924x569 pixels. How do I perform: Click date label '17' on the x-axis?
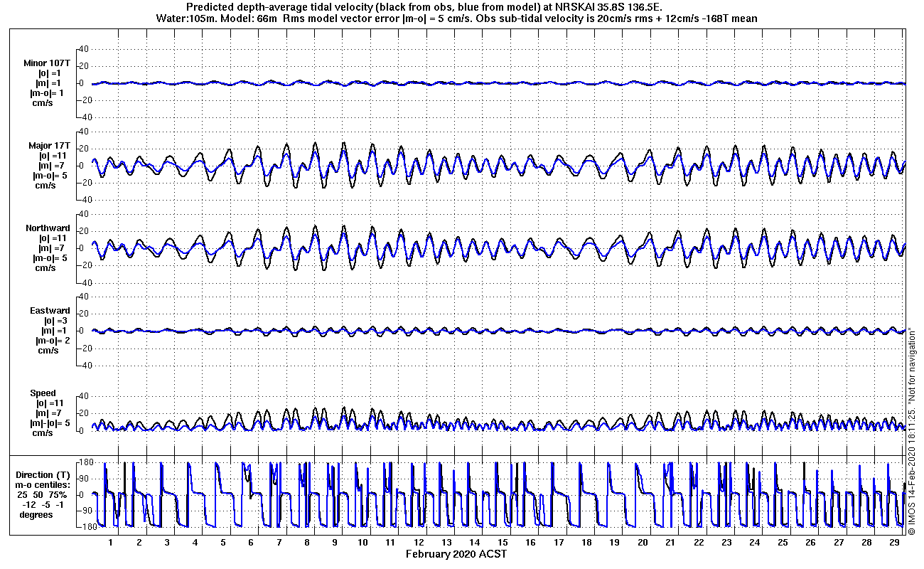559,542
